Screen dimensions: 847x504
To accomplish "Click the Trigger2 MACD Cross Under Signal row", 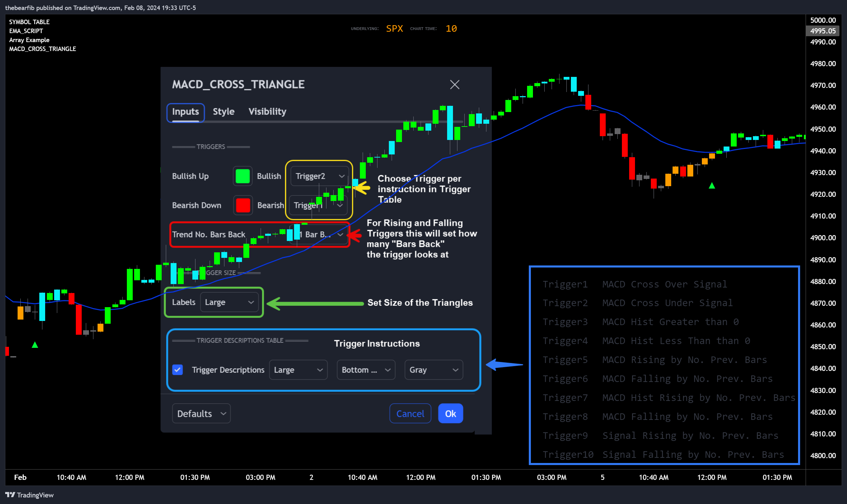I will (637, 303).
